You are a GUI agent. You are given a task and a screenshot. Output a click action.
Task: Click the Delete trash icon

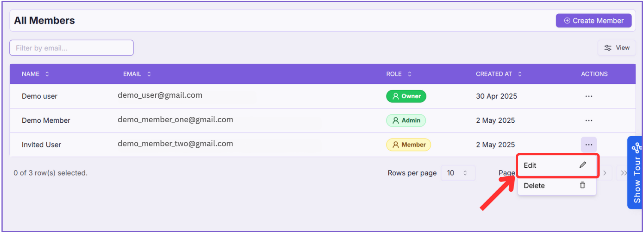pyautogui.click(x=582, y=185)
